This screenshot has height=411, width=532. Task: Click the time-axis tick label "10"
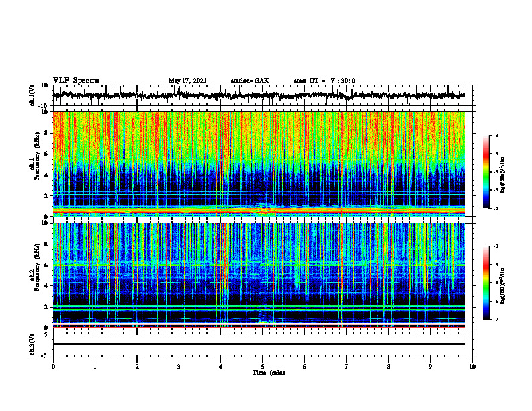472,367
